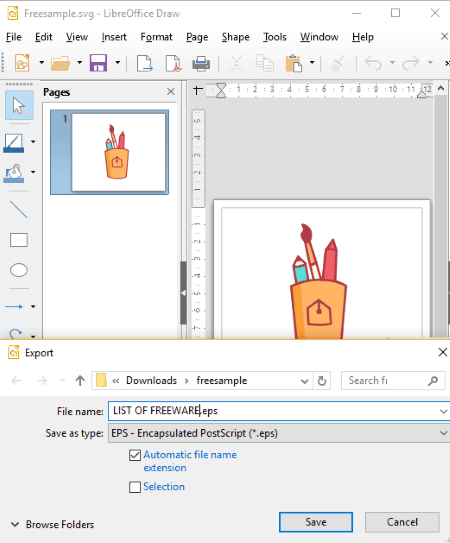450x543 pixels.
Task: Open the File menu
Action: click(x=14, y=37)
